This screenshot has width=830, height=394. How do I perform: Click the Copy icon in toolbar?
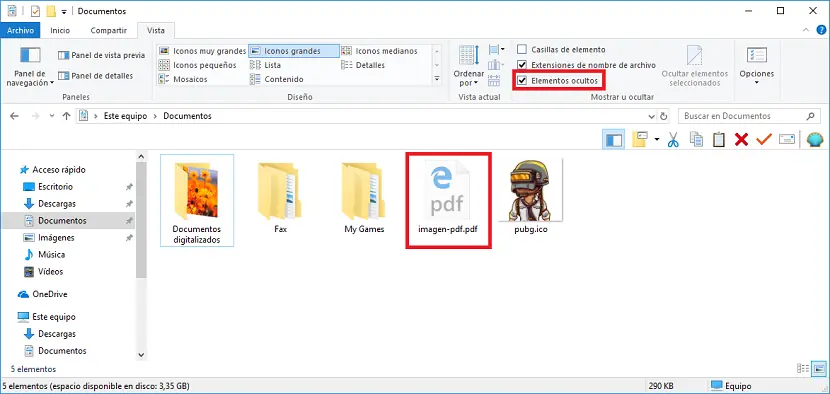pyautogui.click(x=696, y=140)
